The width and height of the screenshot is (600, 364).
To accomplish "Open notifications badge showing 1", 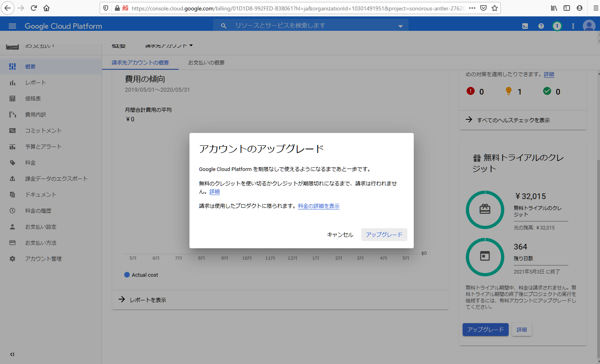I will pos(557,26).
